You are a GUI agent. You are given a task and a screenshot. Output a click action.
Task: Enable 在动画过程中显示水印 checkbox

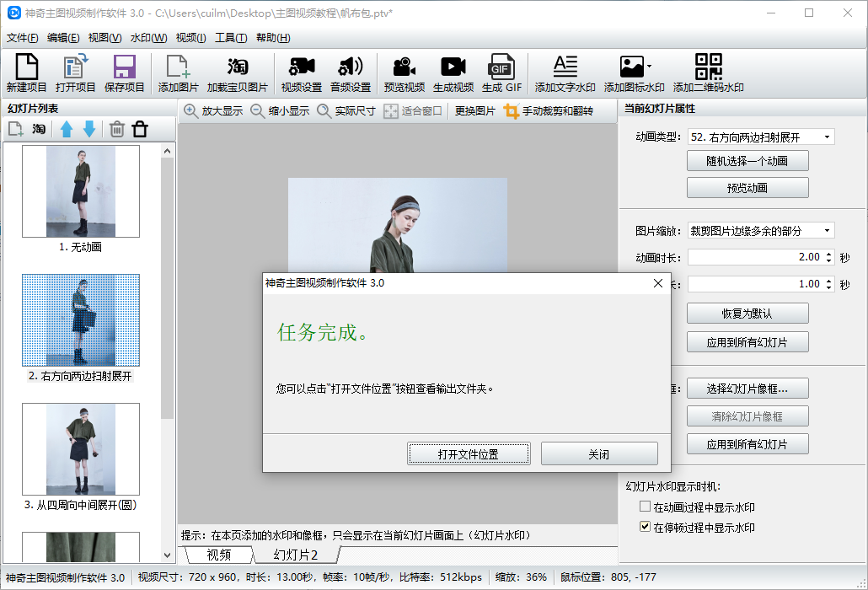(645, 507)
